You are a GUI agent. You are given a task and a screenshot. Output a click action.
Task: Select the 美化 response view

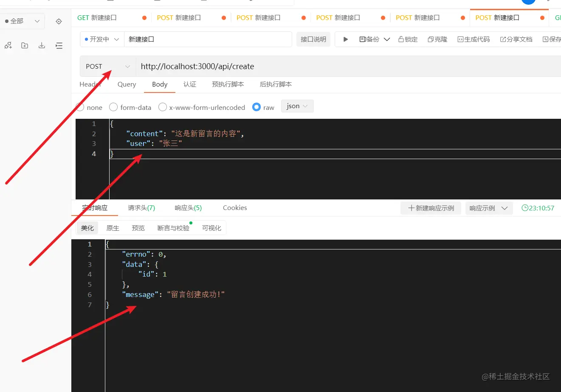click(x=87, y=228)
